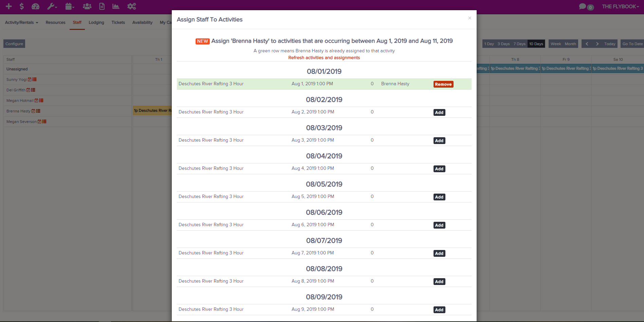Viewport: 644px width, 322px height.
Task: Click Del Griffith's calendar edit icon
Action: tap(28, 90)
